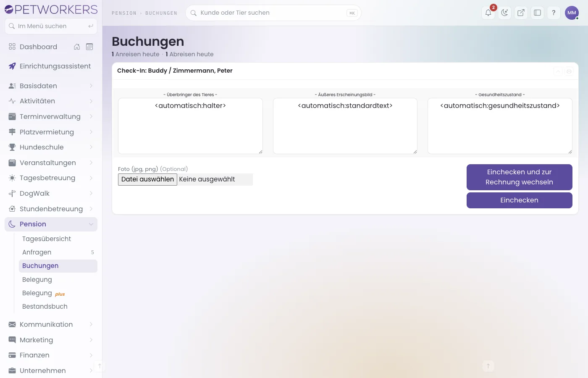
Task: Click the PETWORKERS logo
Action: [51, 9]
